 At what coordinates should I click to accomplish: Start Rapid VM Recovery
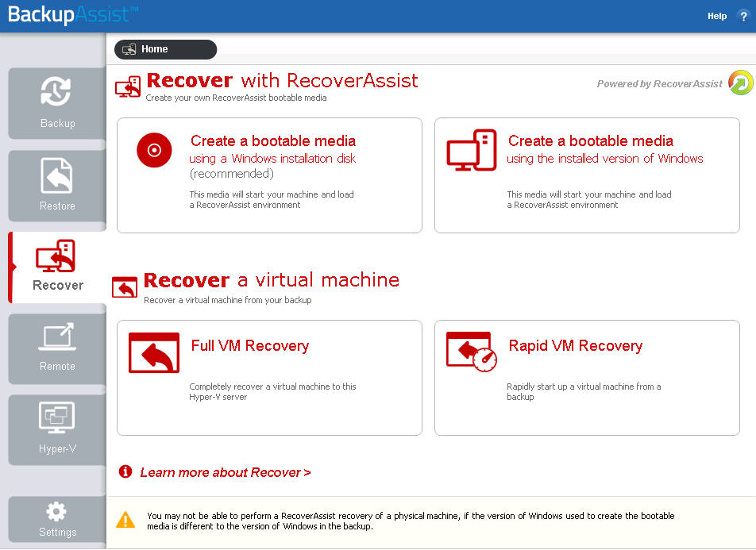[587, 378]
